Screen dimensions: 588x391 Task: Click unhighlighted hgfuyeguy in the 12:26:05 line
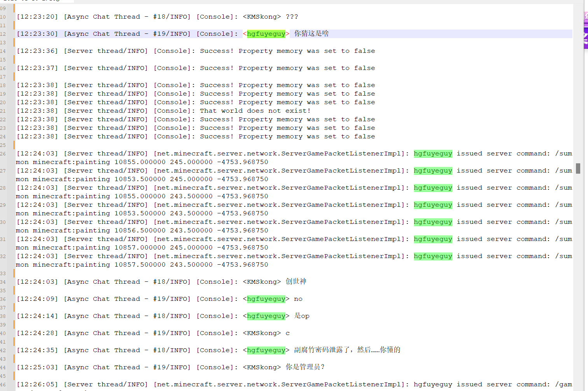pos(433,384)
